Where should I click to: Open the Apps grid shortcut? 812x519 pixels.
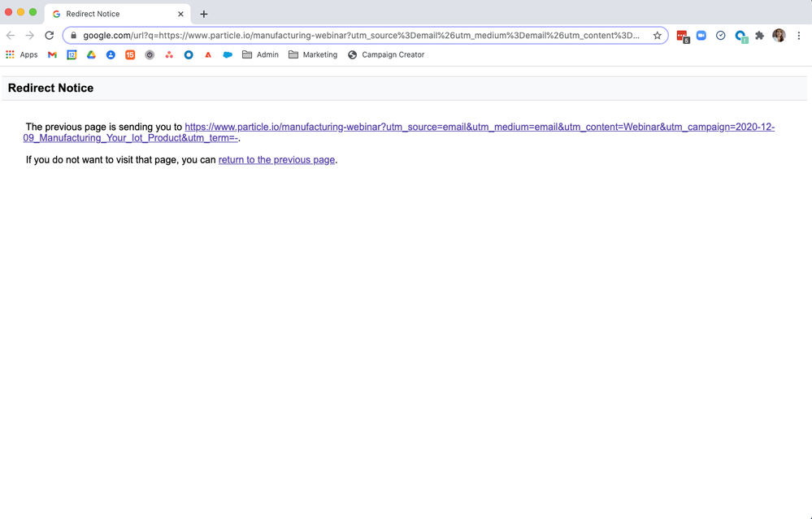[x=22, y=55]
